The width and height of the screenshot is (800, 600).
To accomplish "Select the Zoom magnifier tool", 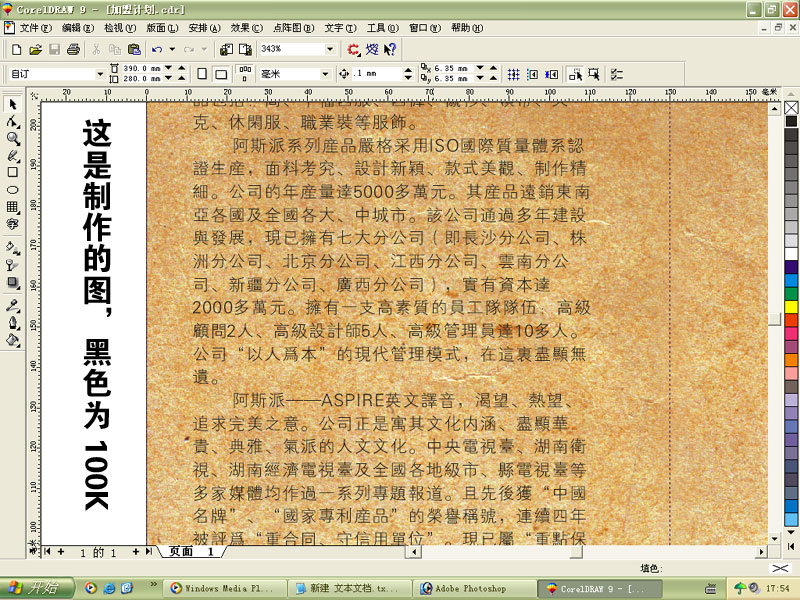I will click(x=13, y=139).
